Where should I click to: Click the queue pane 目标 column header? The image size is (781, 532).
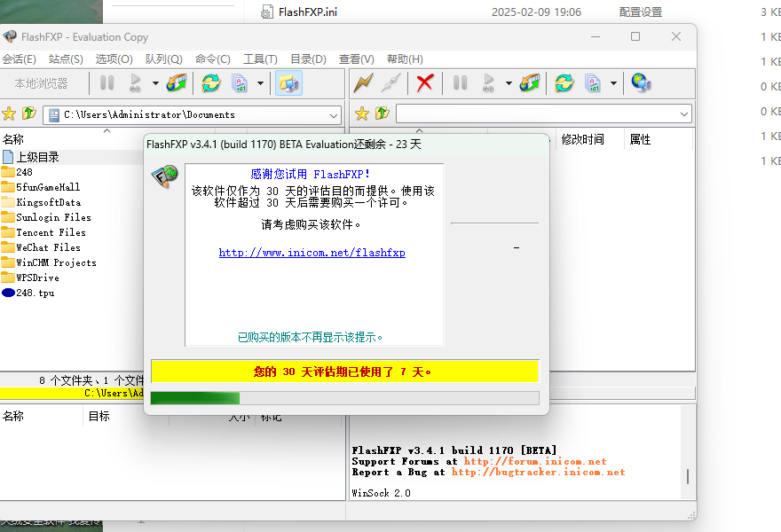(99, 416)
